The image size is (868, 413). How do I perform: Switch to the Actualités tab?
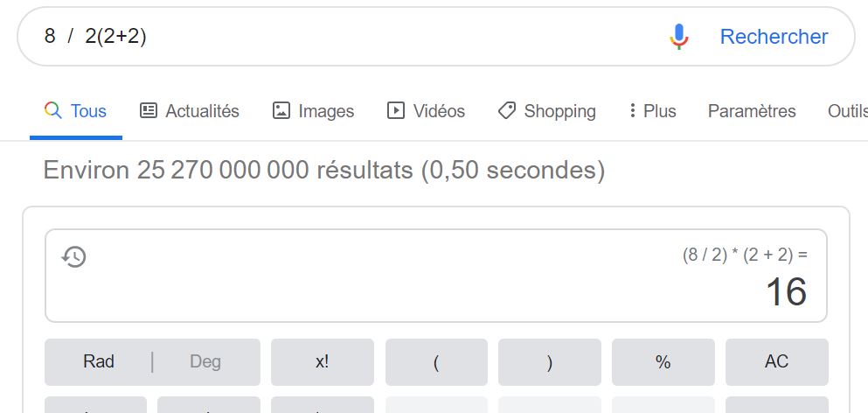190,111
